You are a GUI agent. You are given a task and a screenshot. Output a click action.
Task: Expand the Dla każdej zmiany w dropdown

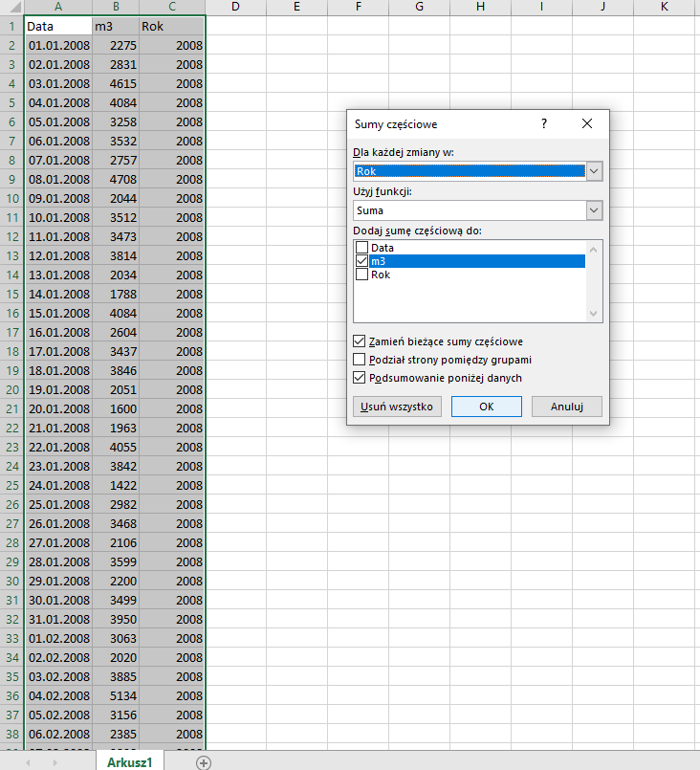tap(594, 171)
